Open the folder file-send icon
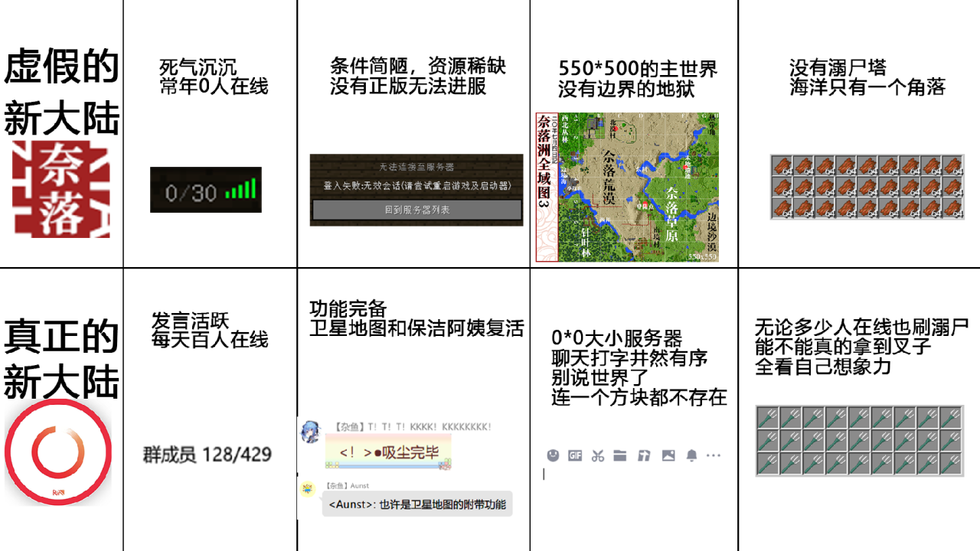Image resolution: width=980 pixels, height=551 pixels. click(620, 455)
